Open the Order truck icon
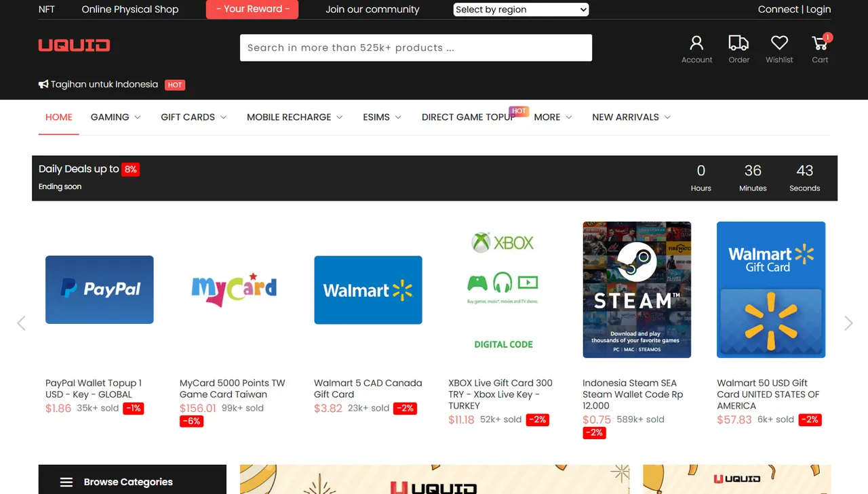Viewport: 868px width, 494px height. (738, 43)
